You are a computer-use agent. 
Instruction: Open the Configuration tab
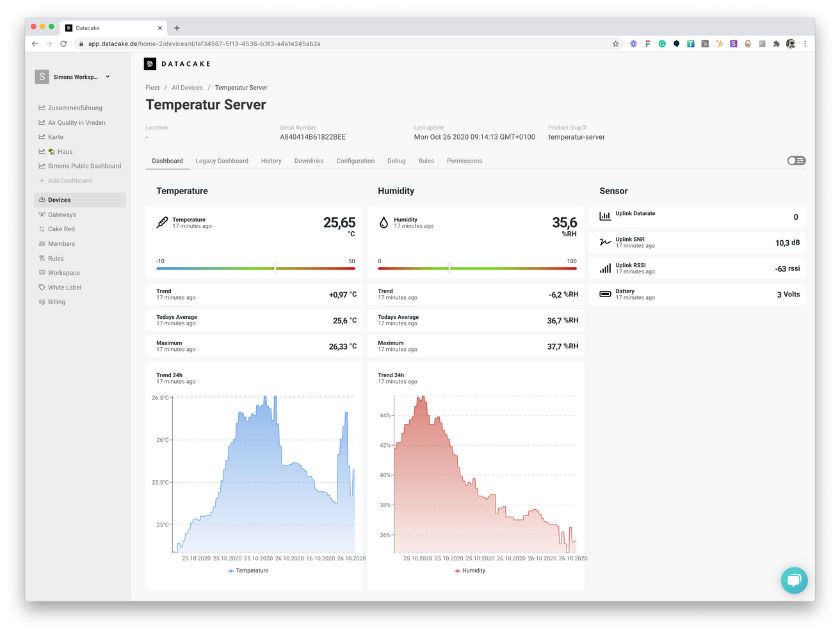click(355, 161)
